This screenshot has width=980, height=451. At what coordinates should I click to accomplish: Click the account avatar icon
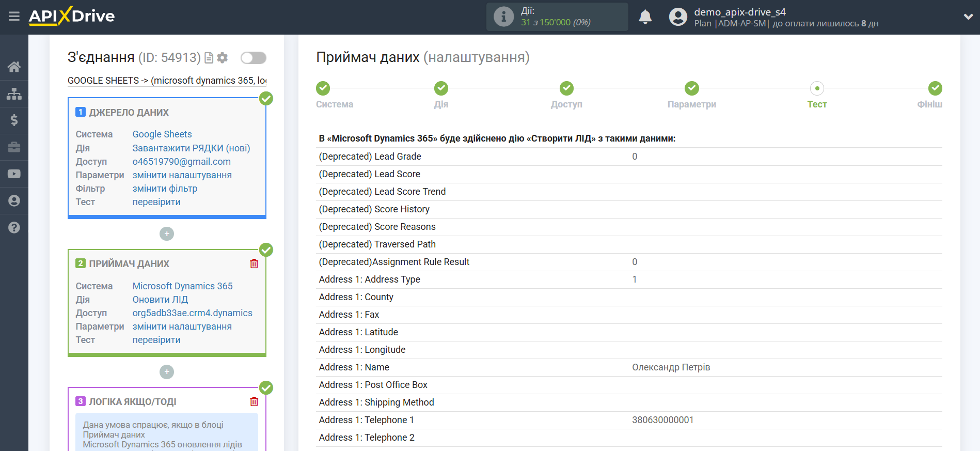(678, 17)
